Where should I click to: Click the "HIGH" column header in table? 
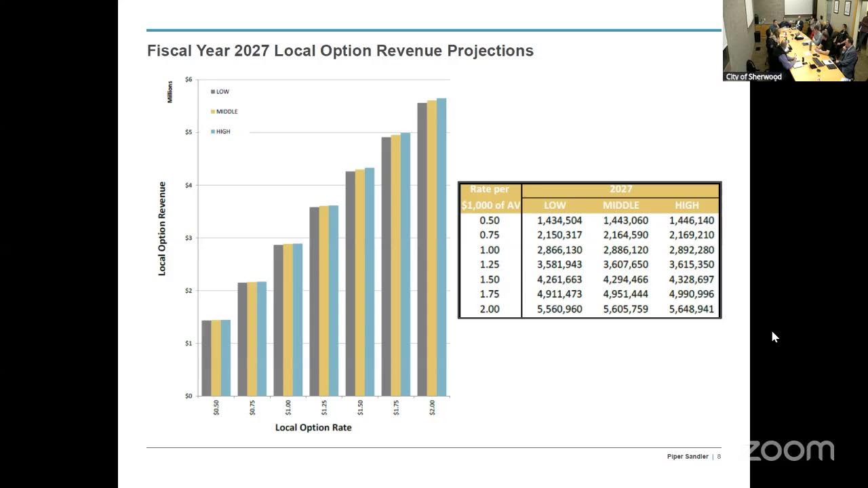pyautogui.click(x=687, y=205)
